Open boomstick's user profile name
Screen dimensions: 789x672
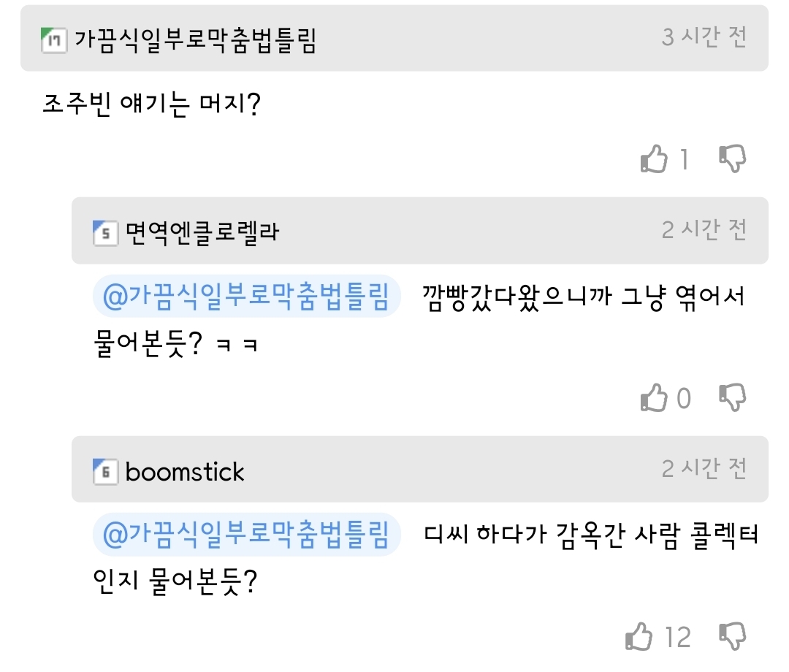point(185,472)
